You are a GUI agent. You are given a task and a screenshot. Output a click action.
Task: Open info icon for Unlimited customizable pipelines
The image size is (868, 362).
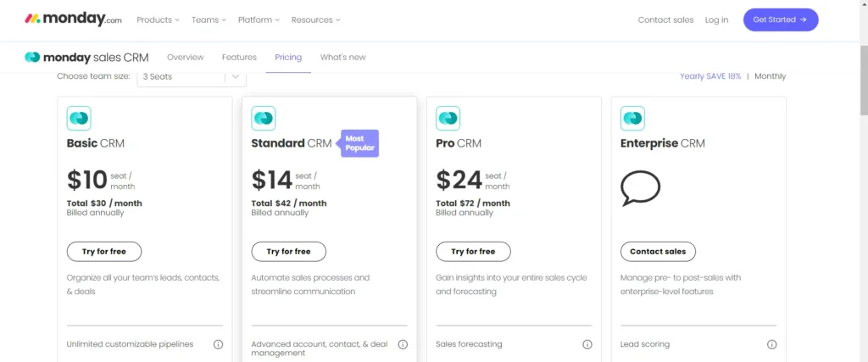(x=218, y=344)
